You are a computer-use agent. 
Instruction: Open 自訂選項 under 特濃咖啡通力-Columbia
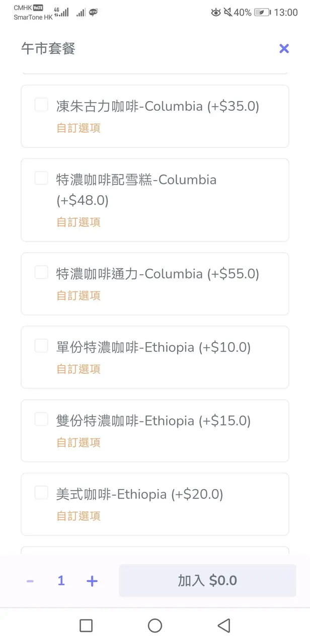[x=79, y=295]
